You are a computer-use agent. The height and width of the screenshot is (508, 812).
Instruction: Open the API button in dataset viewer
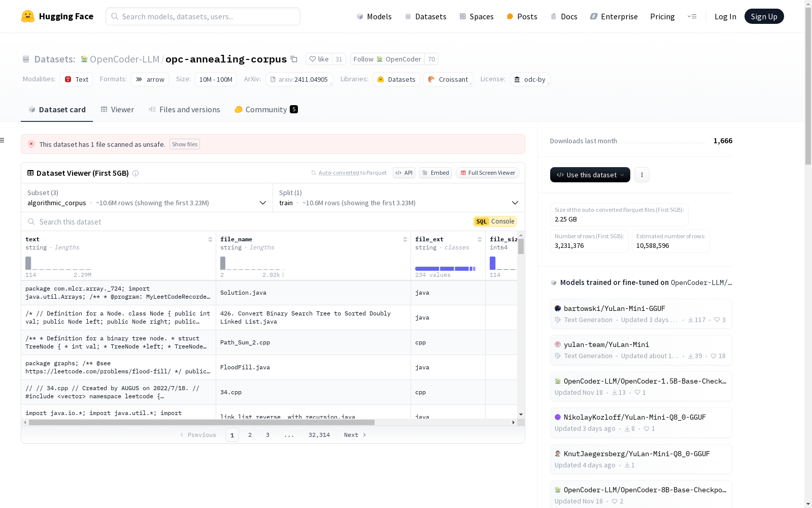[404, 173]
